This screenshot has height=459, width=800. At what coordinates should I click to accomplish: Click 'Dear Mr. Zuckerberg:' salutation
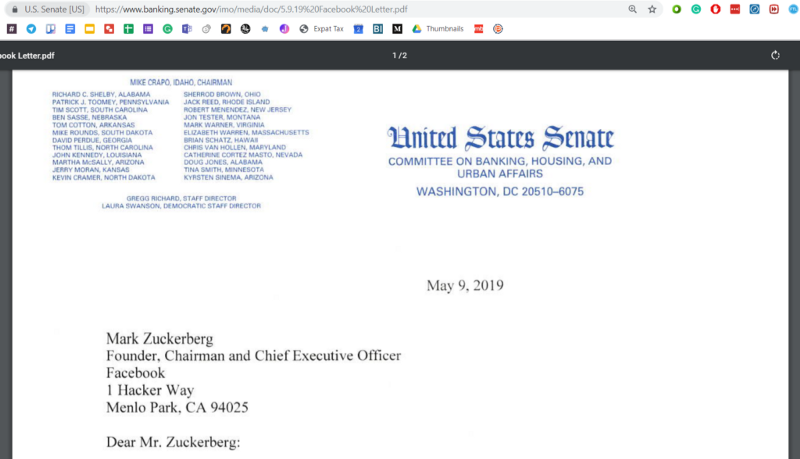pyautogui.click(x=173, y=442)
